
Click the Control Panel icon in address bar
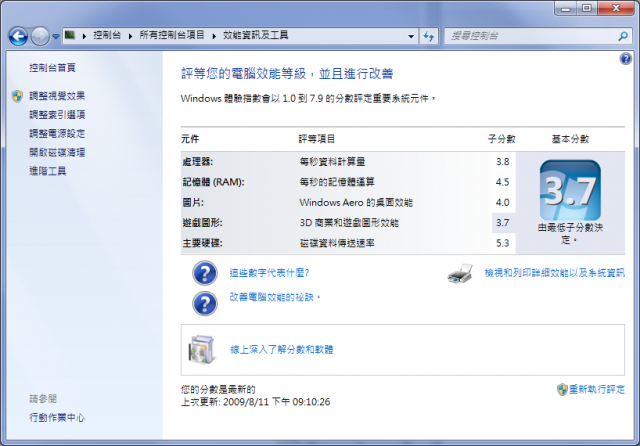[70, 35]
